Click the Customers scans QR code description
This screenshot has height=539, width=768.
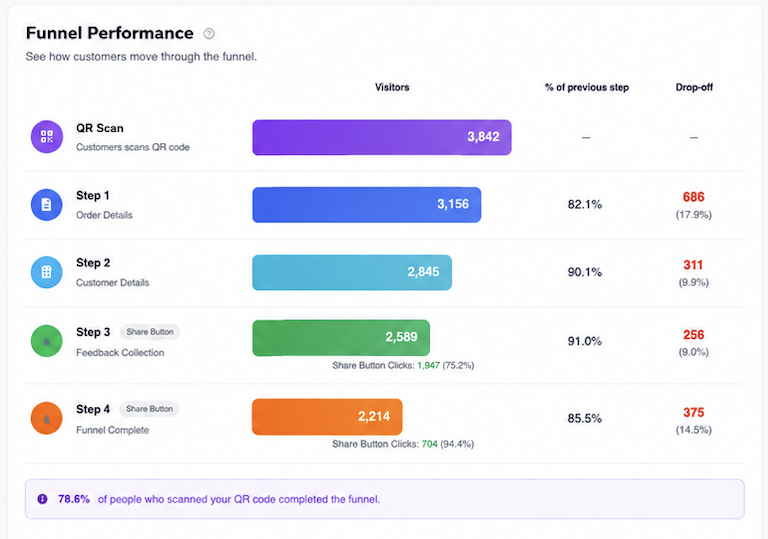pos(133,147)
